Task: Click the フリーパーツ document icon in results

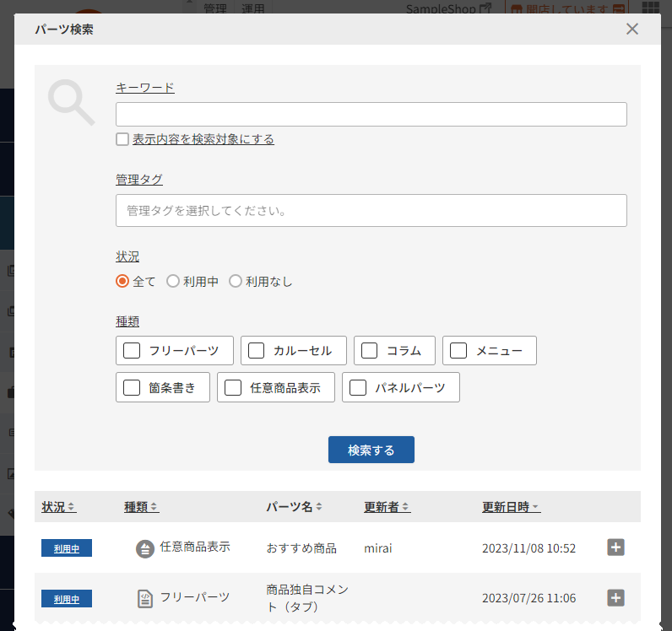Action: coord(146,598)
